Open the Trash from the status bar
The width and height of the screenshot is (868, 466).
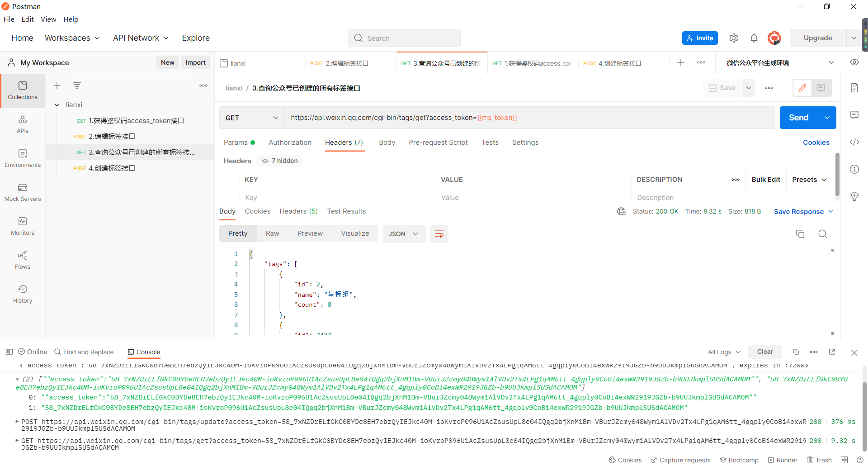[819, 460]
